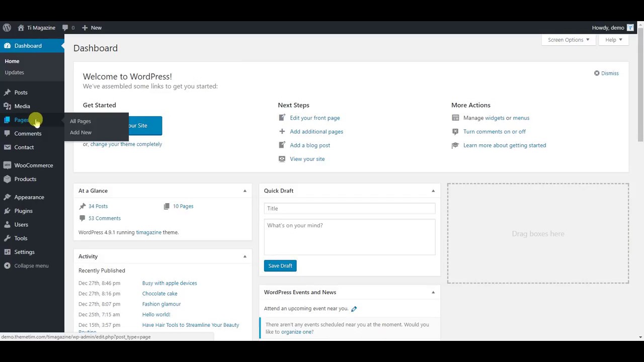Click the Products icon in sidebar
The height and width of the screenshot is (362, 644).
7,179
